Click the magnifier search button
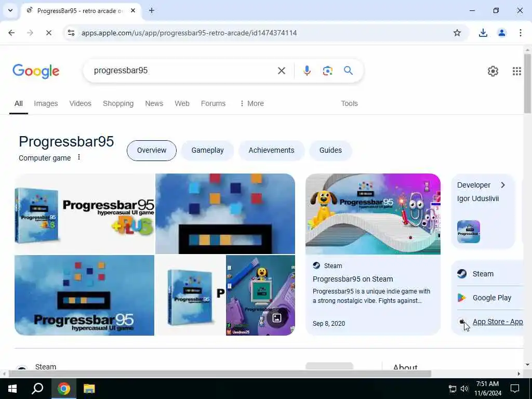The height and width of the screenshot is (399, 532). (348, 71)
